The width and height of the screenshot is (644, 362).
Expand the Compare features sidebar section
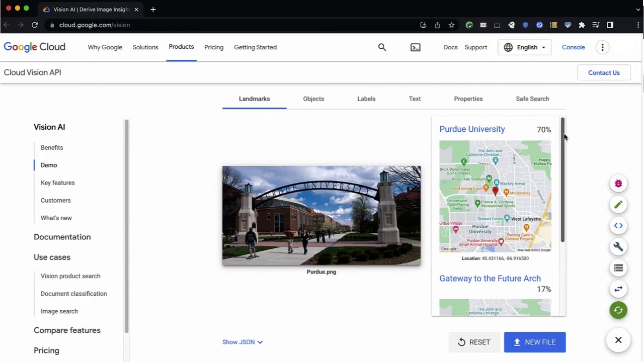[67, 330]
